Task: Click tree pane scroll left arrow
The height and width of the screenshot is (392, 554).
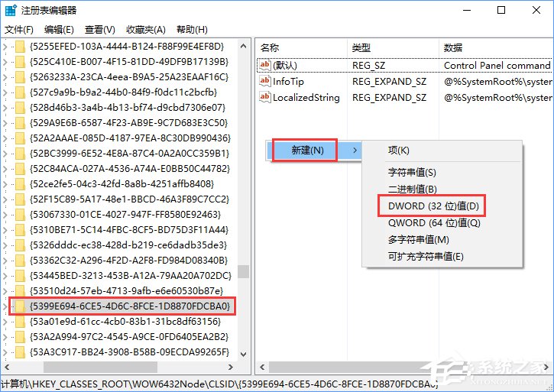Action: click(7, 368)
